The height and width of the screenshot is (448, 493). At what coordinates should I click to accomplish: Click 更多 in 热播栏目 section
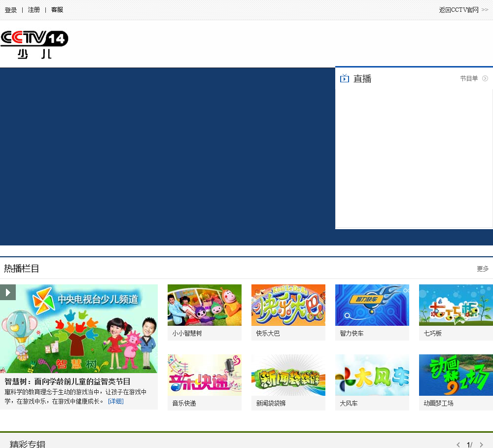[483, 269]
